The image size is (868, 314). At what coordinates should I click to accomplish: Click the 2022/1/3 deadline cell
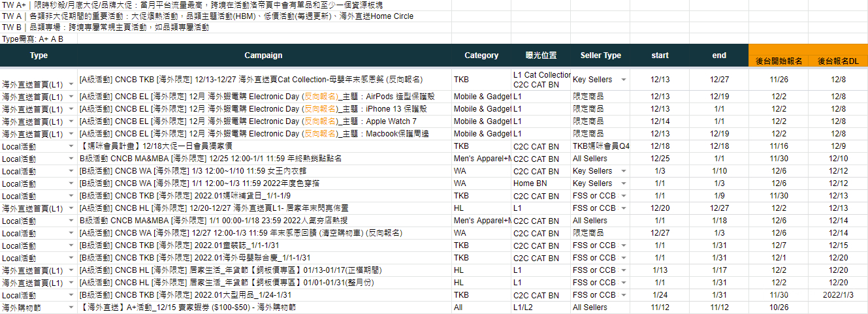(x=838, y=295)
